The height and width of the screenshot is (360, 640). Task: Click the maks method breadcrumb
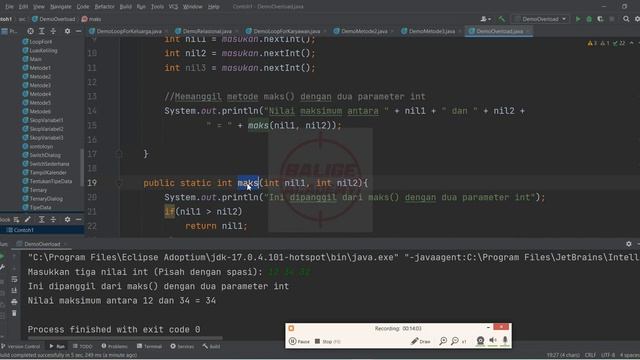point(91,19)
